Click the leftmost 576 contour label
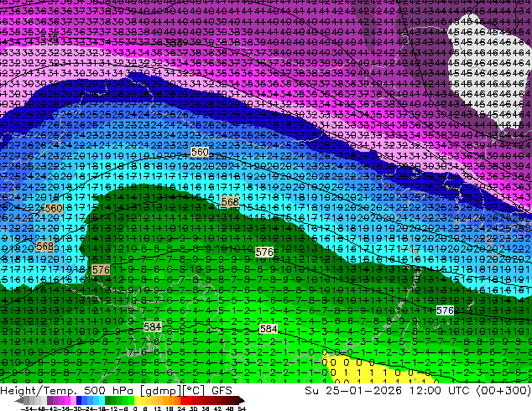Screen dimensions: 532x411 pos(101,270)
